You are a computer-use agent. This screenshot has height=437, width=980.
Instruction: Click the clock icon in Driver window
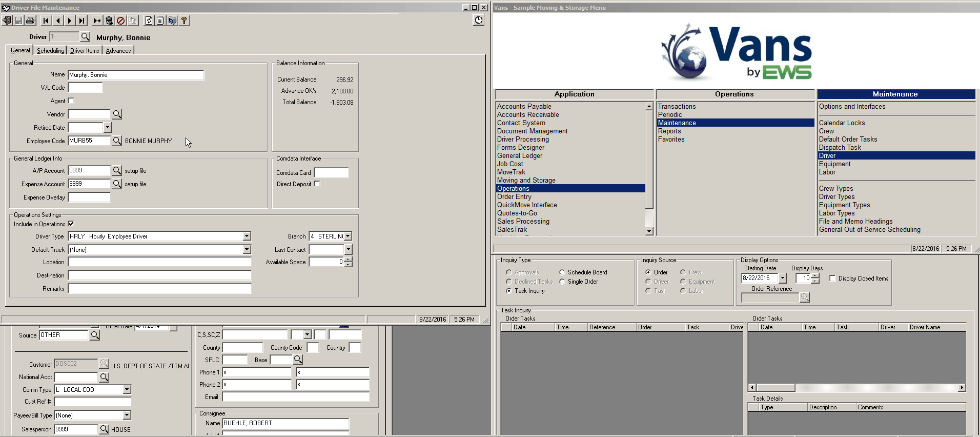[478, 20]
